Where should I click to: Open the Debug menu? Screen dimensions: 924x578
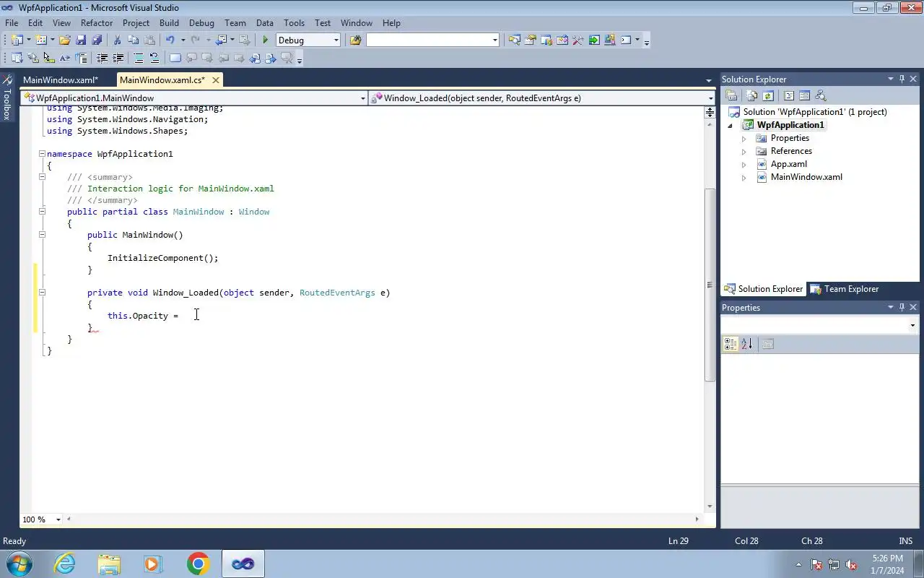201,23
